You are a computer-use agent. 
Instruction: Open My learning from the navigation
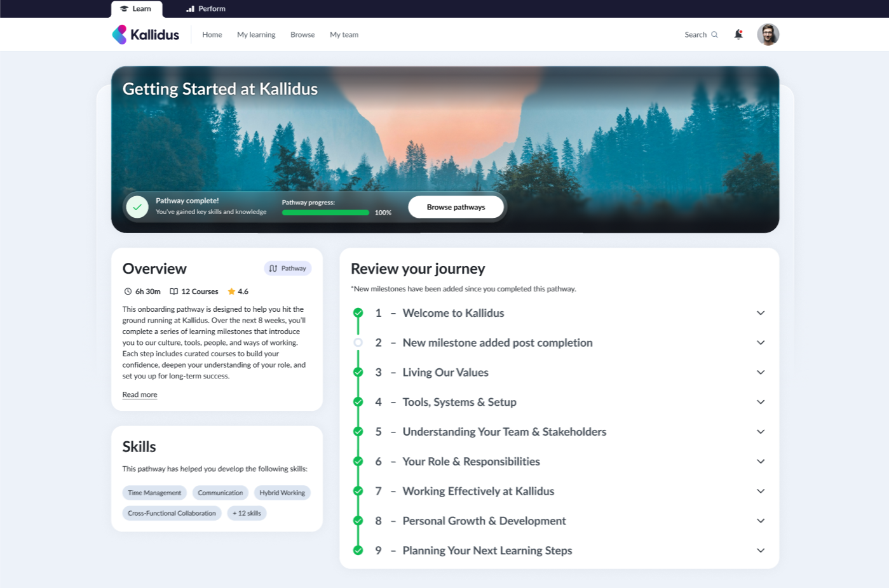click(255, 34)
